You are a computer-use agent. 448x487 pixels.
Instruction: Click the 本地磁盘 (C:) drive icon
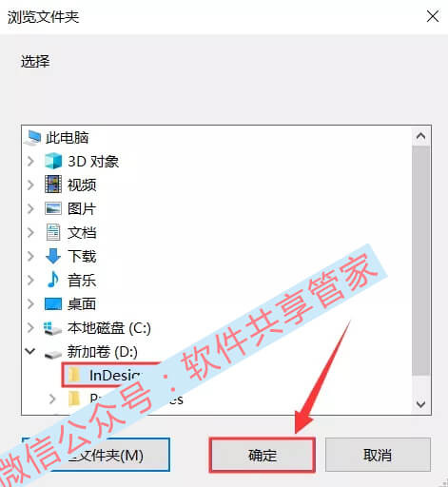pos(52,328)
